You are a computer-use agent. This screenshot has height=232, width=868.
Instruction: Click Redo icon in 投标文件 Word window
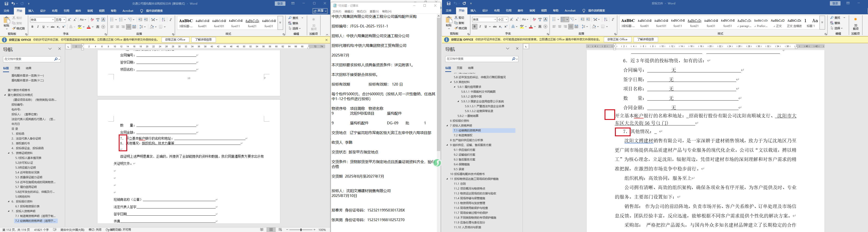pos(464,3)
